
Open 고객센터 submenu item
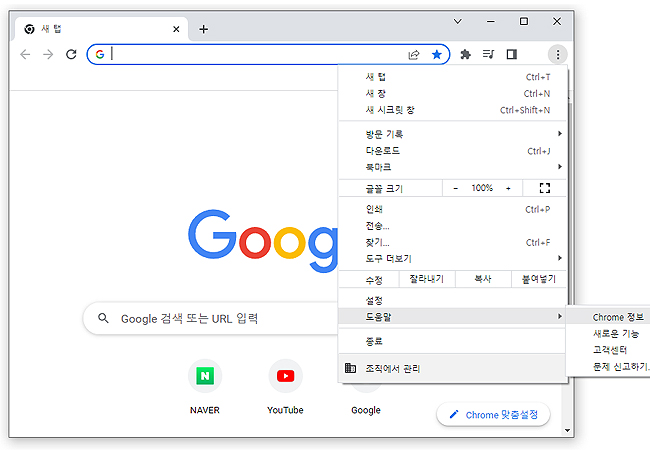[609, 350]
